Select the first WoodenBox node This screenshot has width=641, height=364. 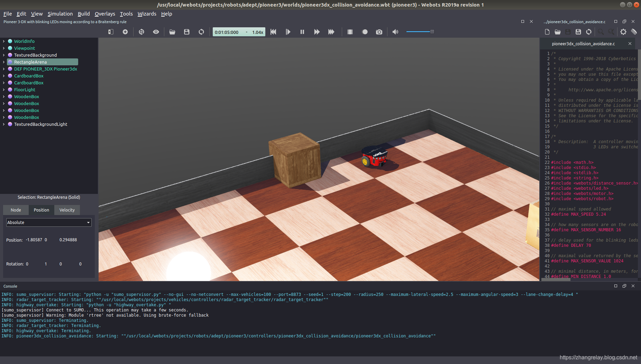pos(27,96)
